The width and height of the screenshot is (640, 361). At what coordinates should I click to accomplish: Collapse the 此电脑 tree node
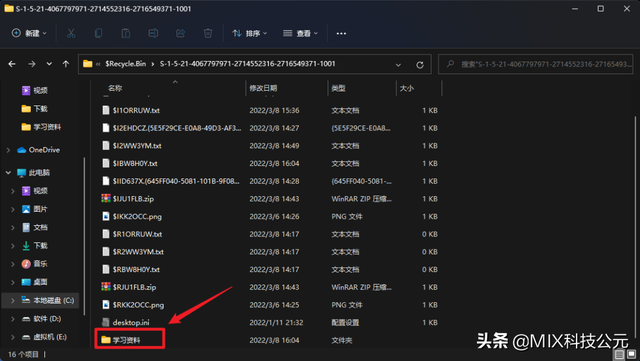[8, 173]
